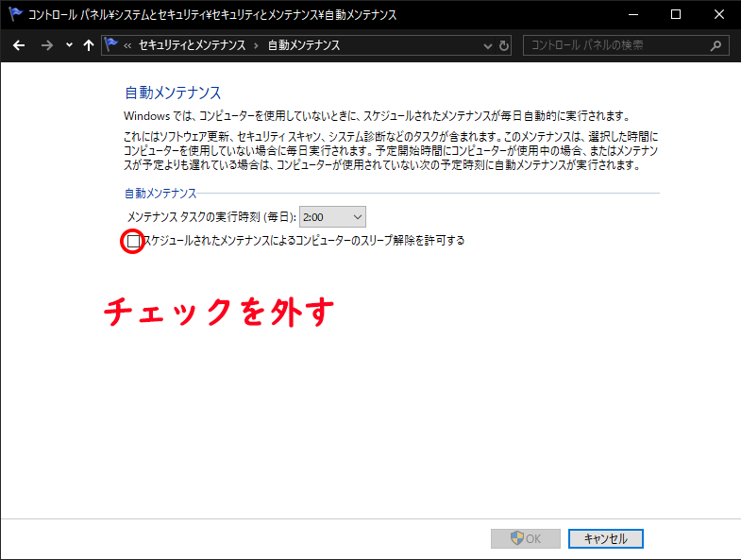The image size is (741, 560).
Task: Click the Back arrow in navigation bar
Action: 19,45
